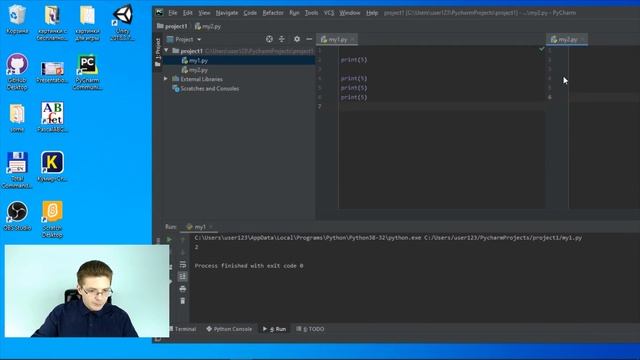640x360 pixels.
Task: Place cursor on editor line 7
Action: point(441,107)
